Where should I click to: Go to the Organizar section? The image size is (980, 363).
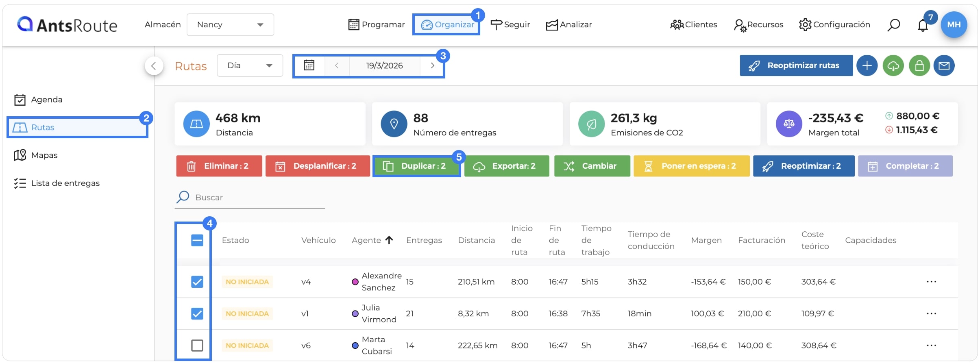447,25
